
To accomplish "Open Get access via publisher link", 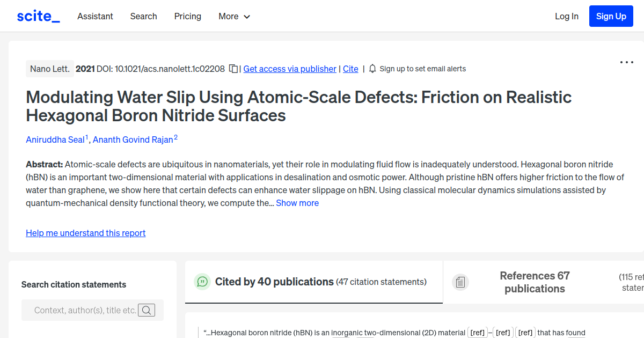I will point(289,69).
